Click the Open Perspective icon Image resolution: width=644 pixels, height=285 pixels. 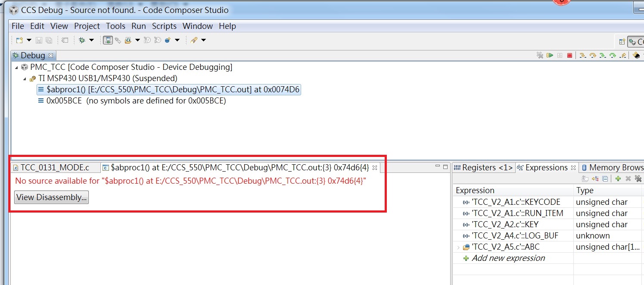622,42
